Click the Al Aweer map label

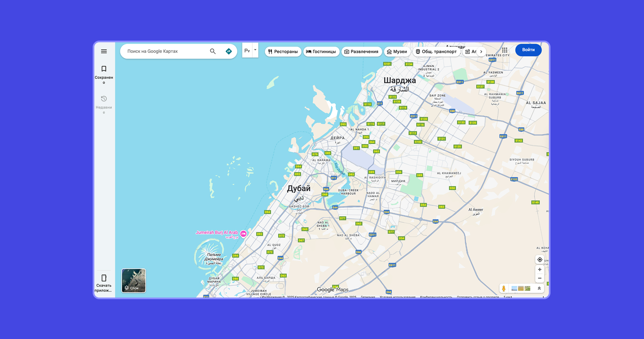(476, 210)
